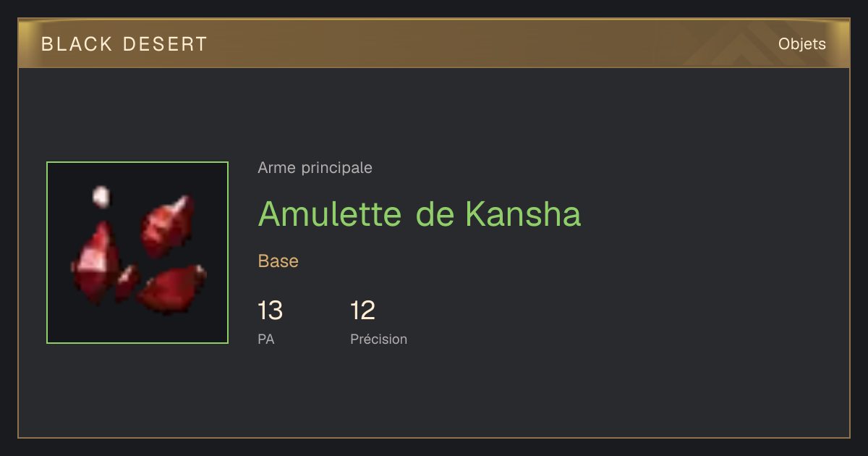Screen dimensions: 868x456
Task: Click the PA stat label
Action: pos(266,339)
